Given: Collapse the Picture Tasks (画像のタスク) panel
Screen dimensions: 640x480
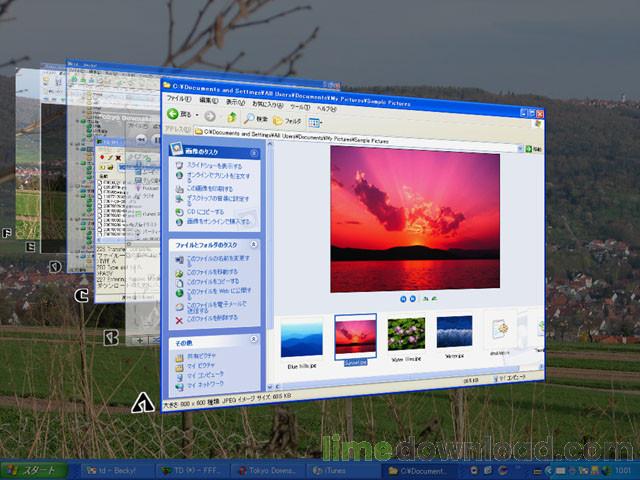Looking at the screenshot, I should [256, 153].
